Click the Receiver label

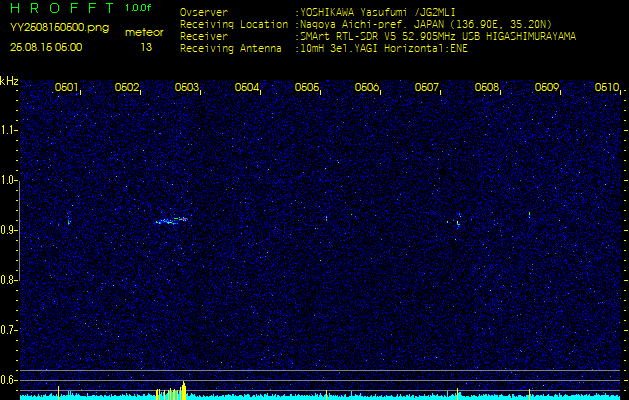[204, 37]
